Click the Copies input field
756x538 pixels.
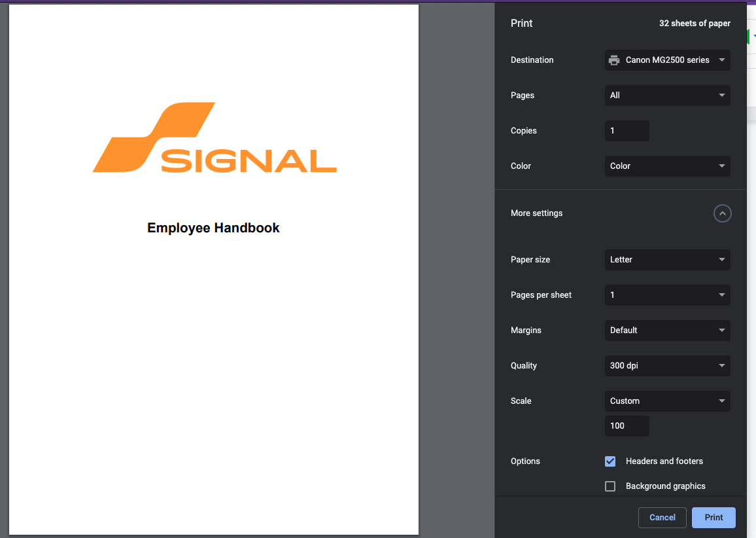pos(627,131)
